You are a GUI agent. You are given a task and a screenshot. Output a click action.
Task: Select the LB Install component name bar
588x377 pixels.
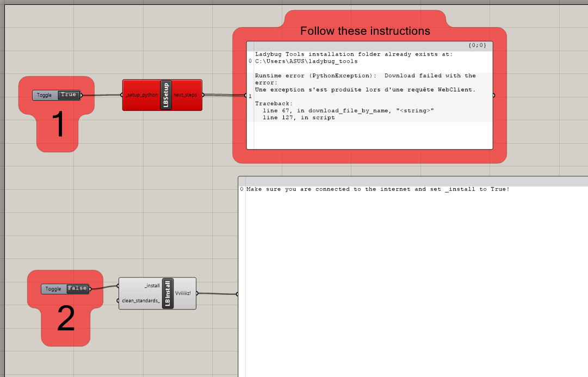[168, 293]
